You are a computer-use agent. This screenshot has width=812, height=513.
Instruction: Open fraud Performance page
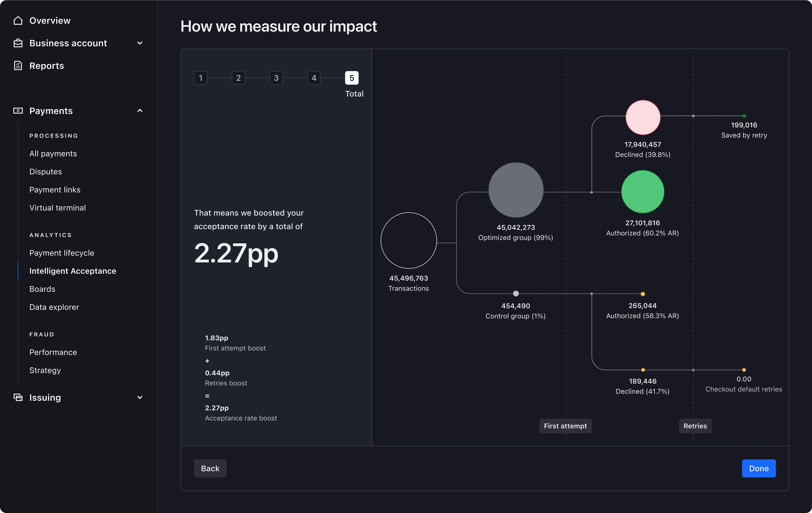click(x=53, y=352)
